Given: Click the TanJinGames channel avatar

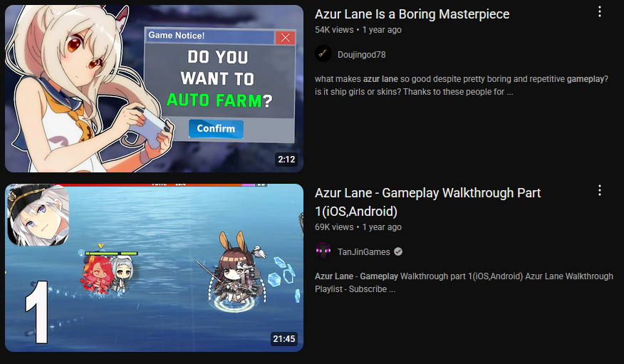Looking at the screenshot, I should tap(323, 251).
